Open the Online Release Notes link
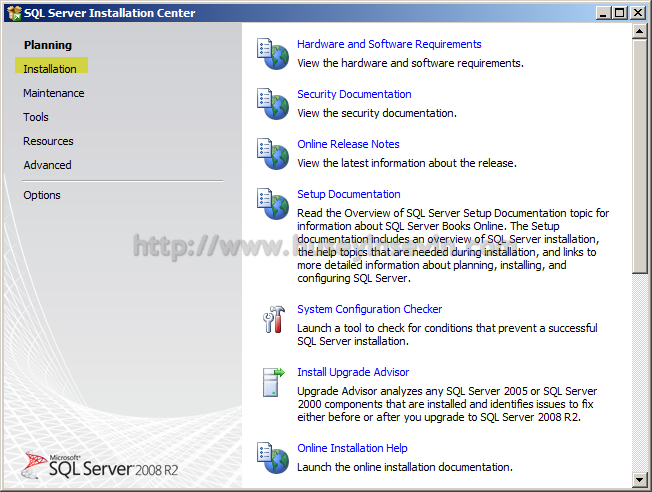 click(348, 144)
